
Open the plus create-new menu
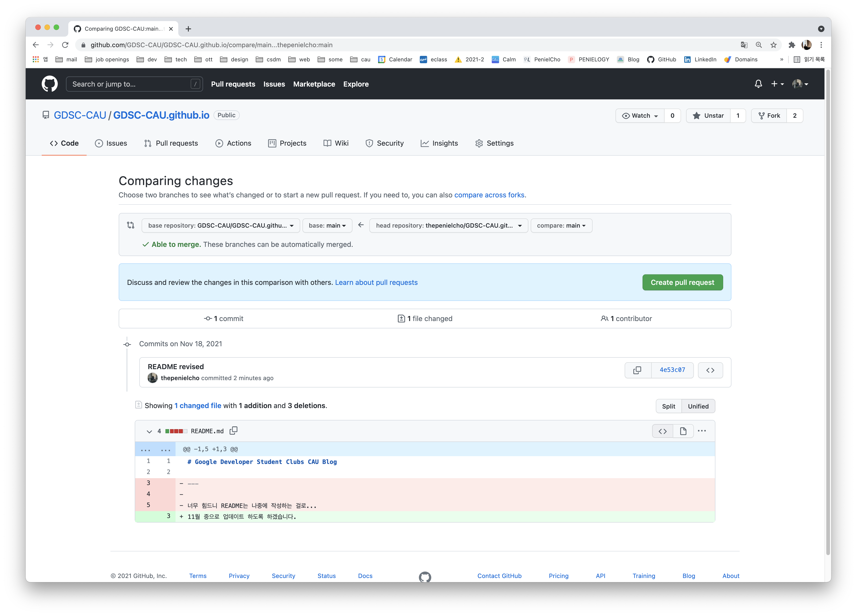[x=777, y=84]
